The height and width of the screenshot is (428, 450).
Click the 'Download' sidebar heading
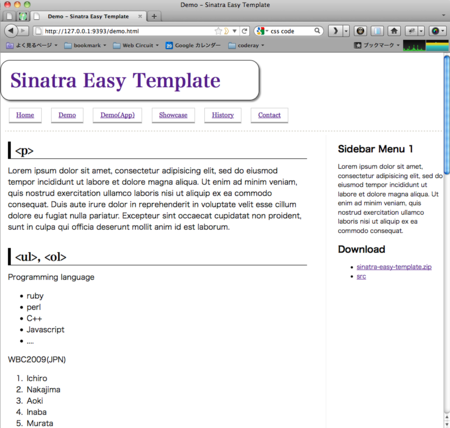coord(361,249)
